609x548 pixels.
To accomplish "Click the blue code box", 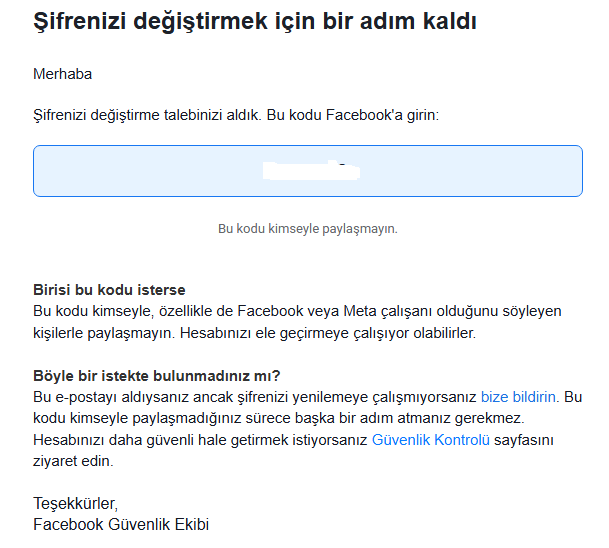I will (x=308, y=171).
